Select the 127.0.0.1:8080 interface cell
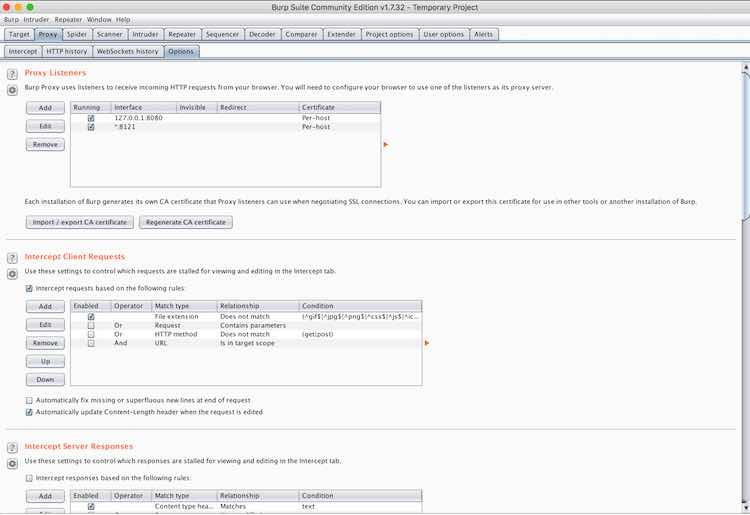 (x=144, y=118)
